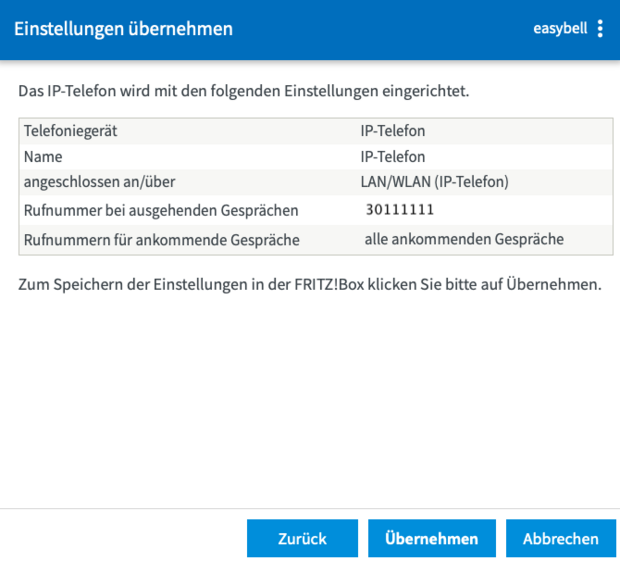Click the Einstellungen übernehmen header title
The width and height of the screenshot is (620, 561).
(x=123, y=29)
